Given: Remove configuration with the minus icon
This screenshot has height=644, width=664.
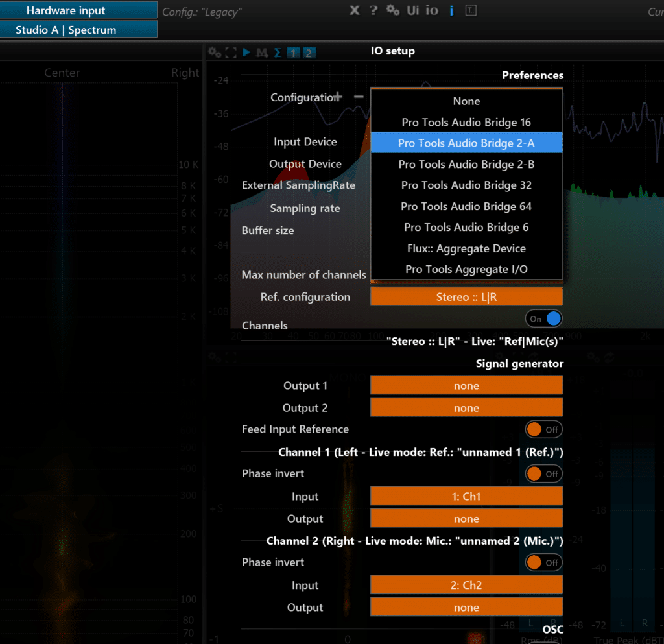Looking at the screenshot, I should 359,97.
